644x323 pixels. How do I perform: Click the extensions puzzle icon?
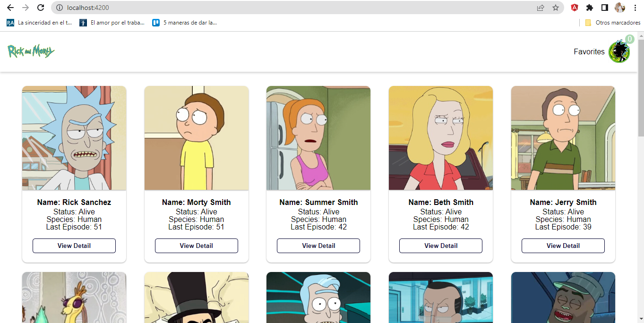click(x=590, y=8)
